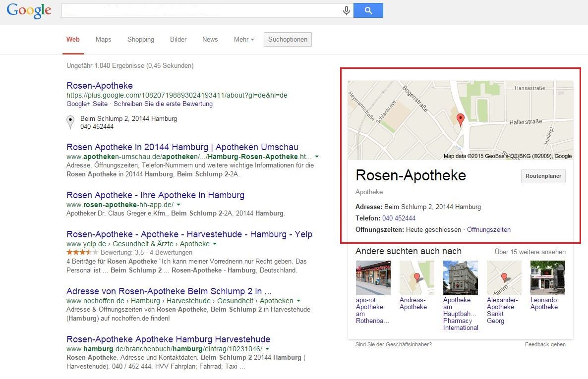
Task: Click the Ungefähr 1.040 Ergebnisse result count
Action: point(130,65)
